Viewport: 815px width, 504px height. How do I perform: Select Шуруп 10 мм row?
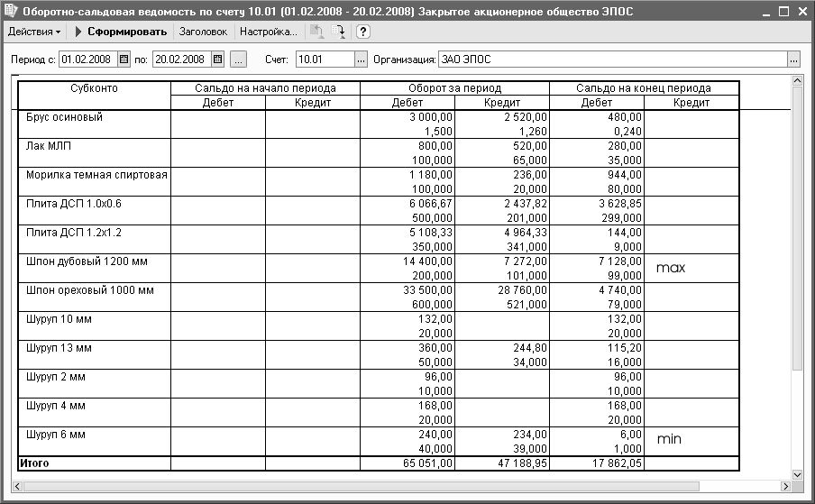(59, 319)
